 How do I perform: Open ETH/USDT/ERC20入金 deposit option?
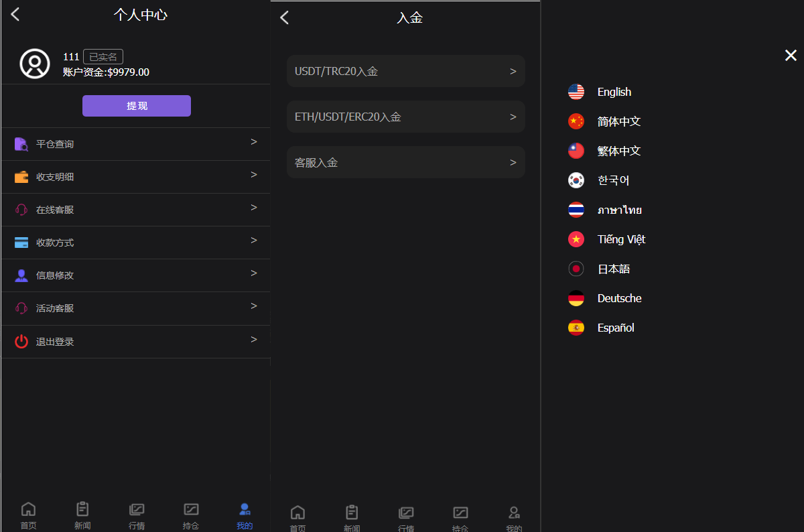[405, 117]
